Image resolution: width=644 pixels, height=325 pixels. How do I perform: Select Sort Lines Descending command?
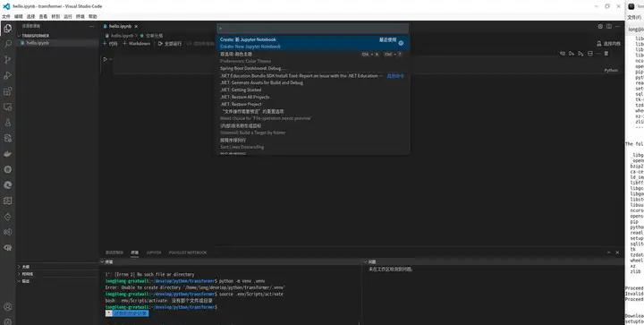pos(313,143)
